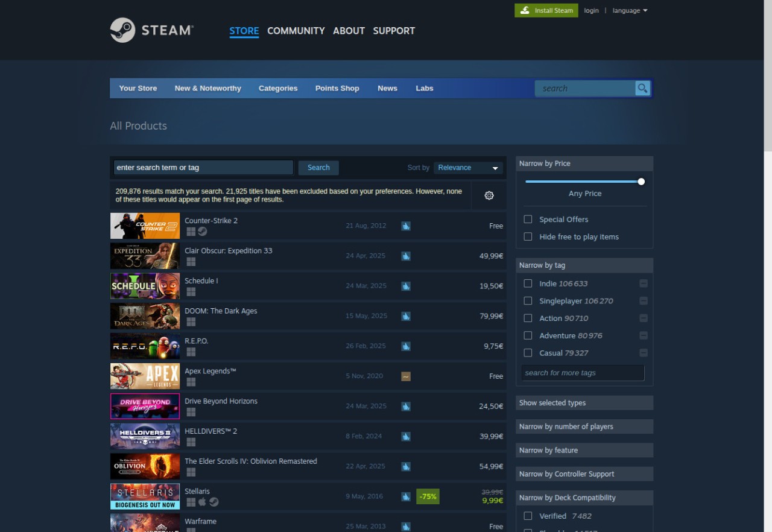772x532 pixels.
Task: Click review icon for R.E.P.O. row
Action: point(406,346)
